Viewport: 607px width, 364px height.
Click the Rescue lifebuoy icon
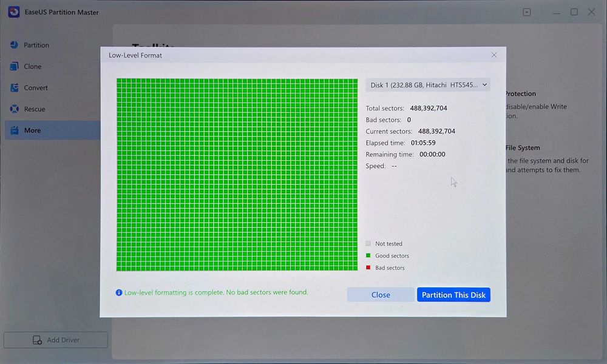[x=15, y=109]
